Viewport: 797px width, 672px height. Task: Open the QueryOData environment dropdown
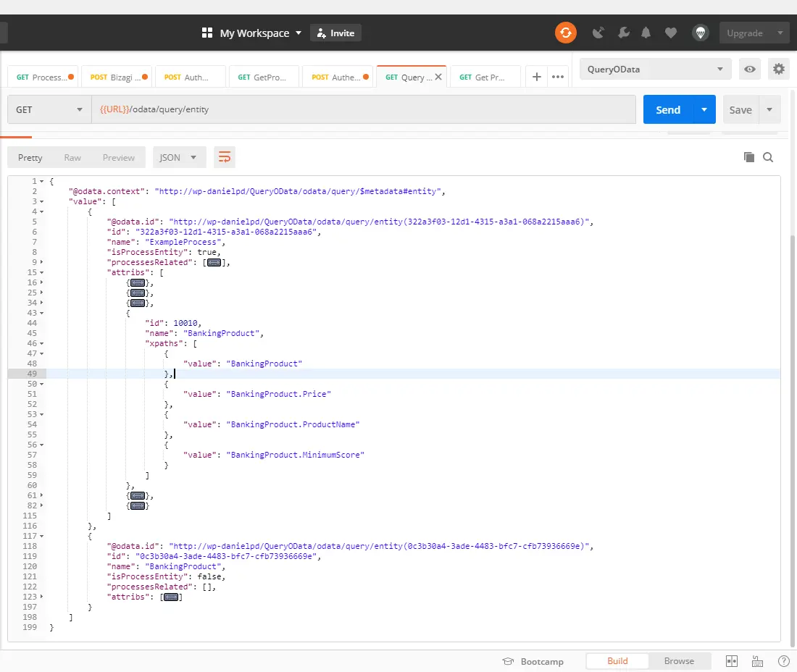click(x=655, y=69)
